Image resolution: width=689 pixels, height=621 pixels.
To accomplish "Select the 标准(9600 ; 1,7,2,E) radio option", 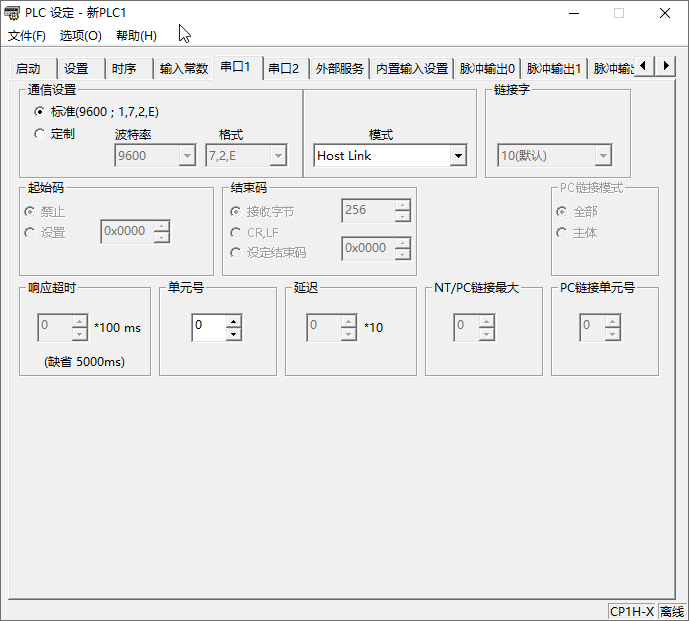I will [x=39, y=112].
